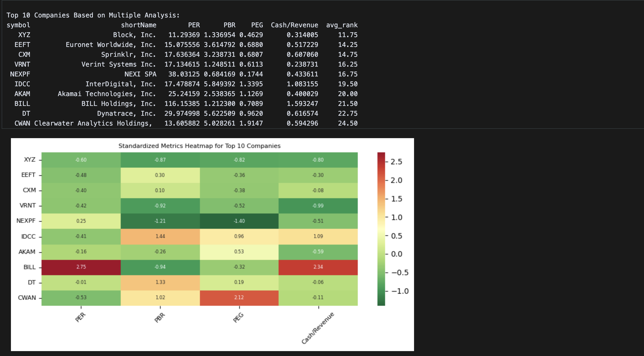Click the NEXPF y-axis row label
The image size is (644, 356).
point(26,221)
